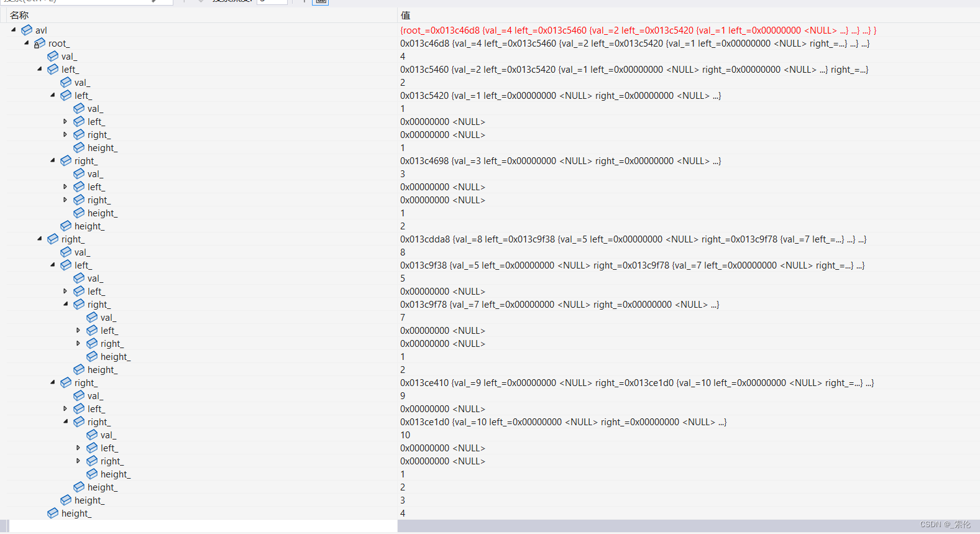Select the val_ value 9
This screenshot has width=980, height=534.
point(403,396)
